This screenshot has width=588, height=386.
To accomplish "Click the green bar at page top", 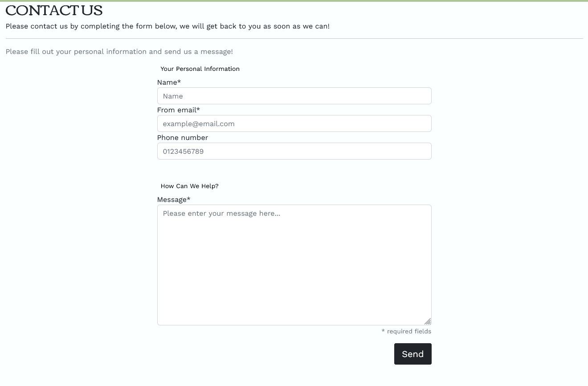I will [x=294, y=1].
